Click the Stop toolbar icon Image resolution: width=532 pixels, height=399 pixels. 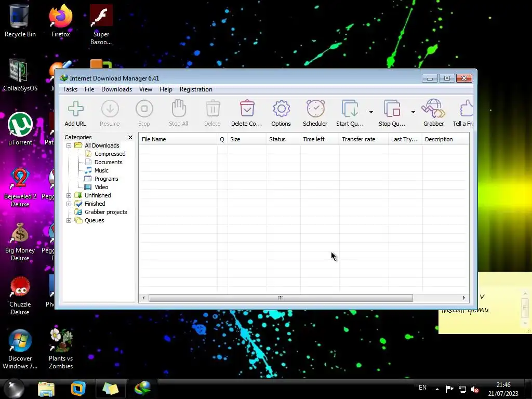point(144,109)
